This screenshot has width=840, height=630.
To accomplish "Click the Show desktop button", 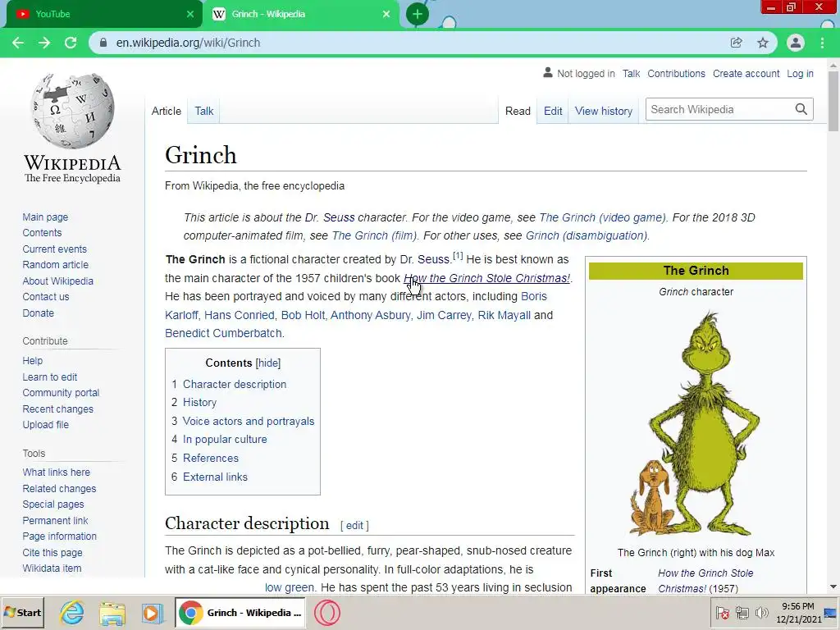I will click(x=830, y=612).
